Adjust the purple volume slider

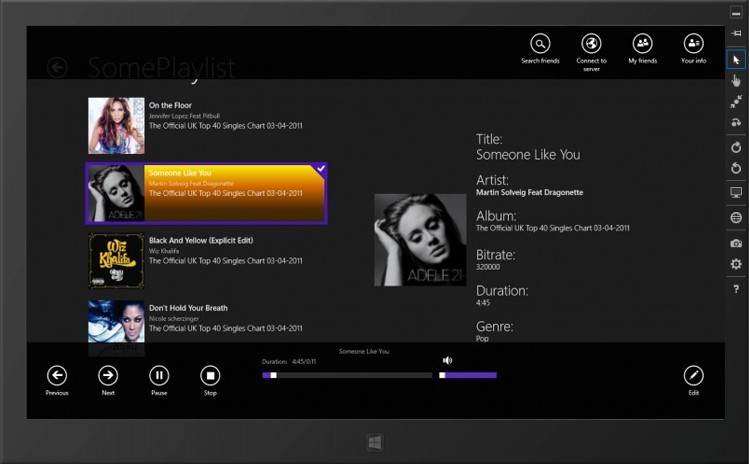click(468, 376)
